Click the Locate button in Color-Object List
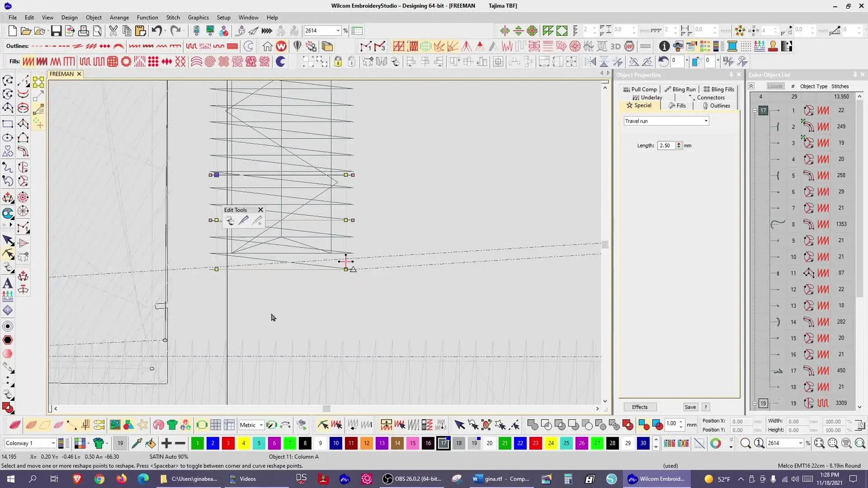 coord(775,86)
